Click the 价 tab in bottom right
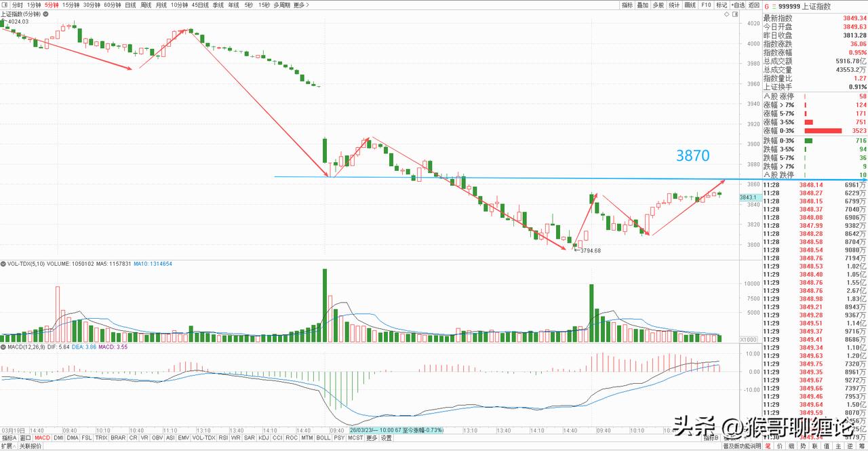Screen dimensions: 868x451 780,446
